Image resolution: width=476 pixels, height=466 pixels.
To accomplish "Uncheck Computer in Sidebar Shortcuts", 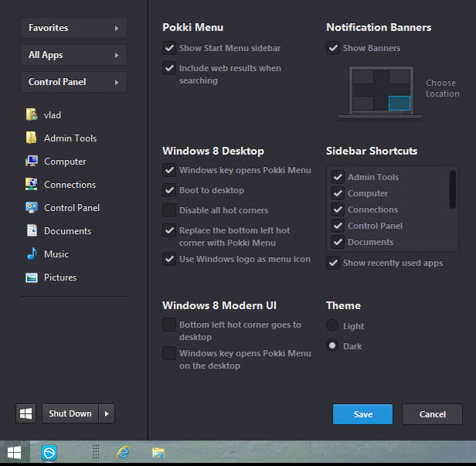I will click(338, 193).
